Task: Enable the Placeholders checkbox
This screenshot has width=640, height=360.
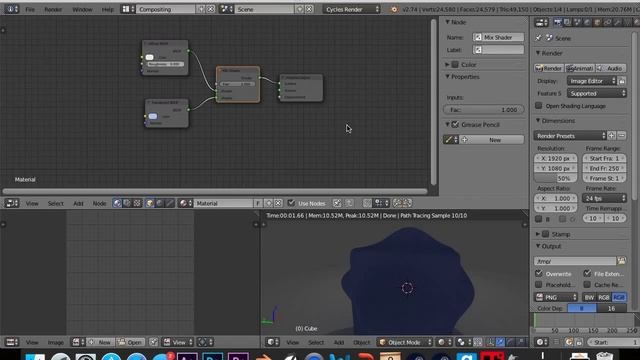Action: [x=539, y=284]
